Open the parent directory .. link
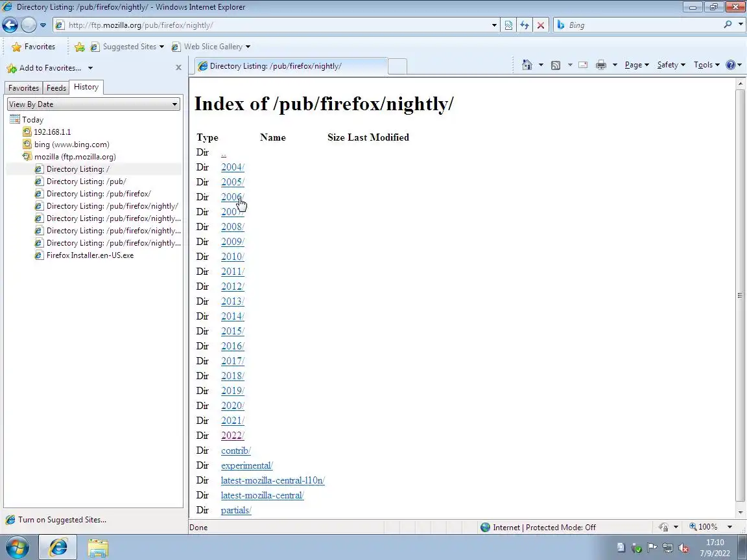 click(x=224, y=154)
